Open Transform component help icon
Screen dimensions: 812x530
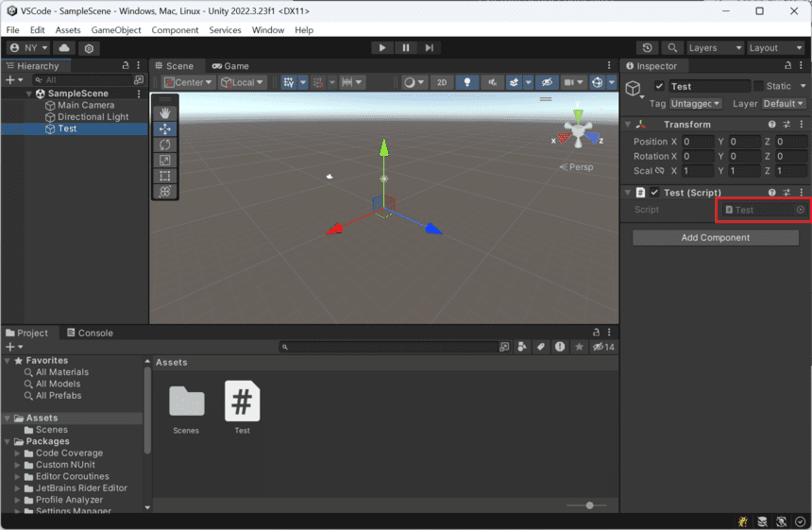click(x=771, y=125)
